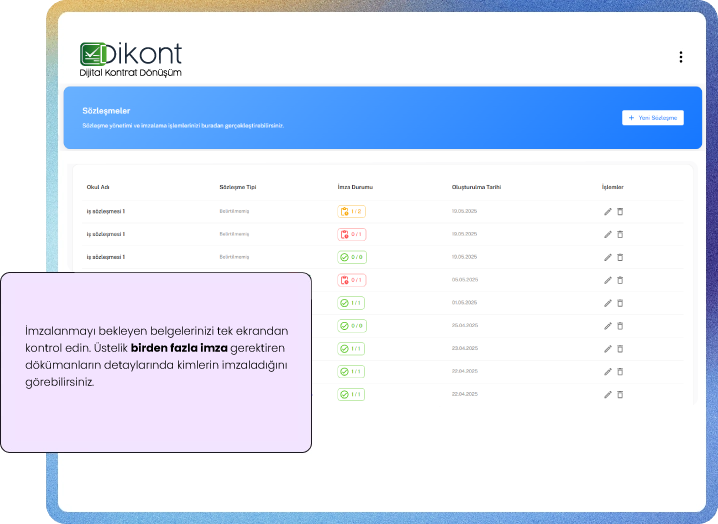The height and width of the screenshot is (524, 718).
Task: Click trash can in the 23.04.2025 row
Action: click(620, 349)
